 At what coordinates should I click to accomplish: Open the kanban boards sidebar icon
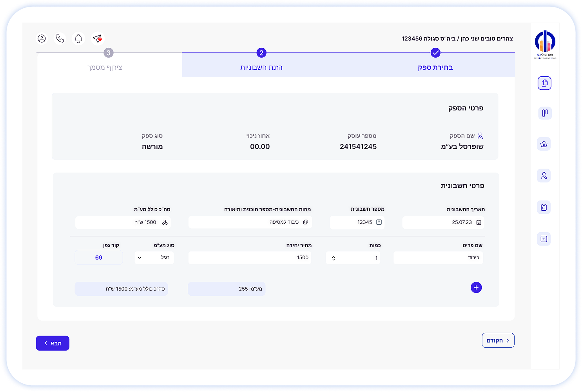pos(544,113)
